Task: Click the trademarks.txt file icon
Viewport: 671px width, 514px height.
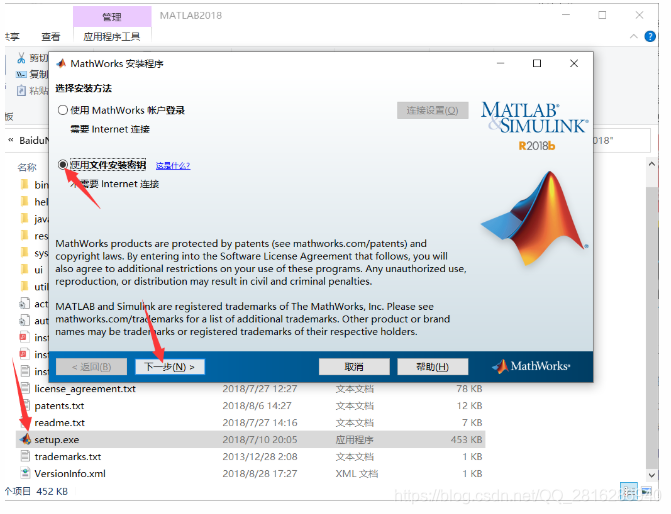Action: click(x=25, y=456)
